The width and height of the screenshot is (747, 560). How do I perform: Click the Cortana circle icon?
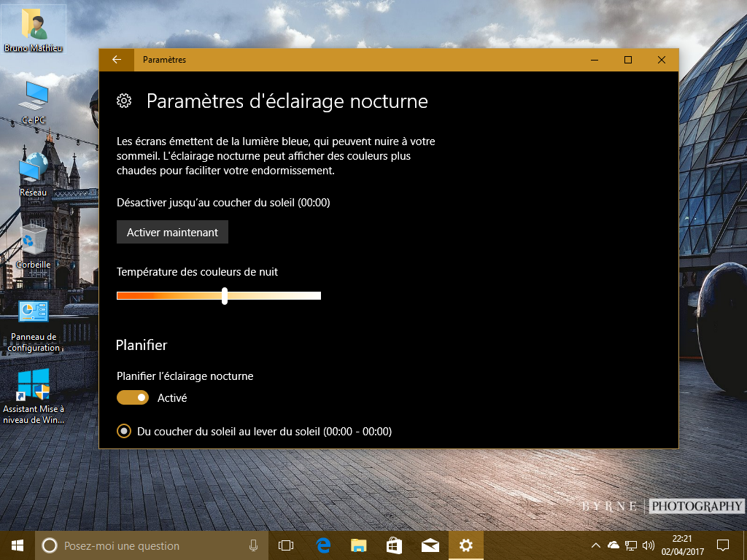pos(50,545)
